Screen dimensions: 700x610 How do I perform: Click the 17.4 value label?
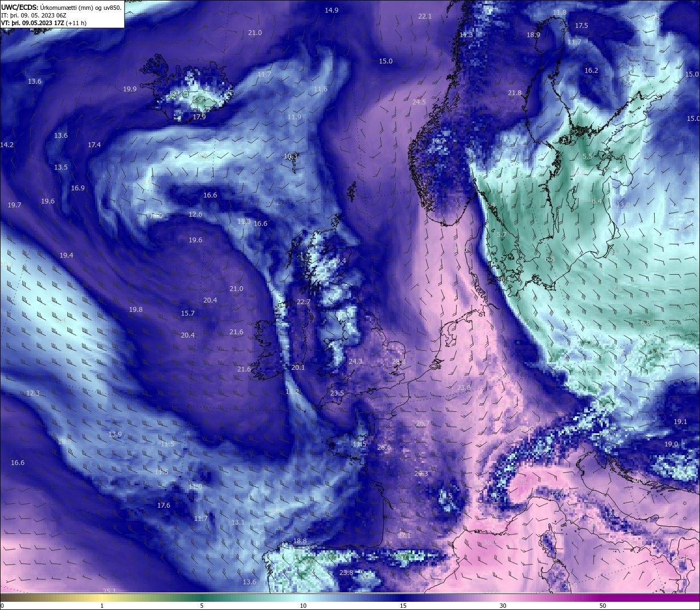pos(94,145)
